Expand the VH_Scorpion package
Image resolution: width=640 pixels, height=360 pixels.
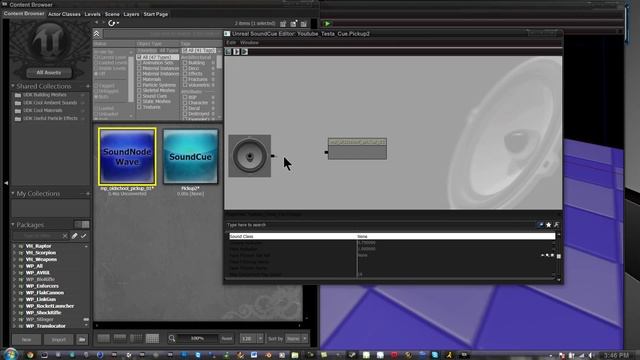[15, 253]
